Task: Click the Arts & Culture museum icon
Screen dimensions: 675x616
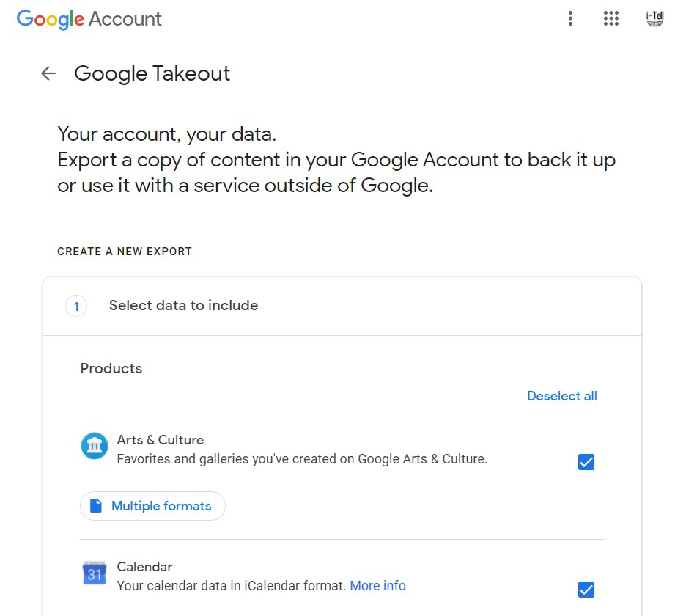Action: [95, 446]
